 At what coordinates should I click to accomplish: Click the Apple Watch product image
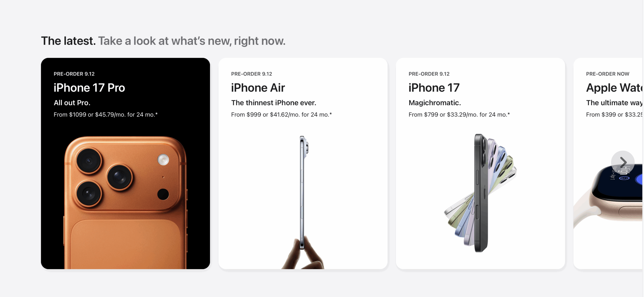[x=608, y=196]
